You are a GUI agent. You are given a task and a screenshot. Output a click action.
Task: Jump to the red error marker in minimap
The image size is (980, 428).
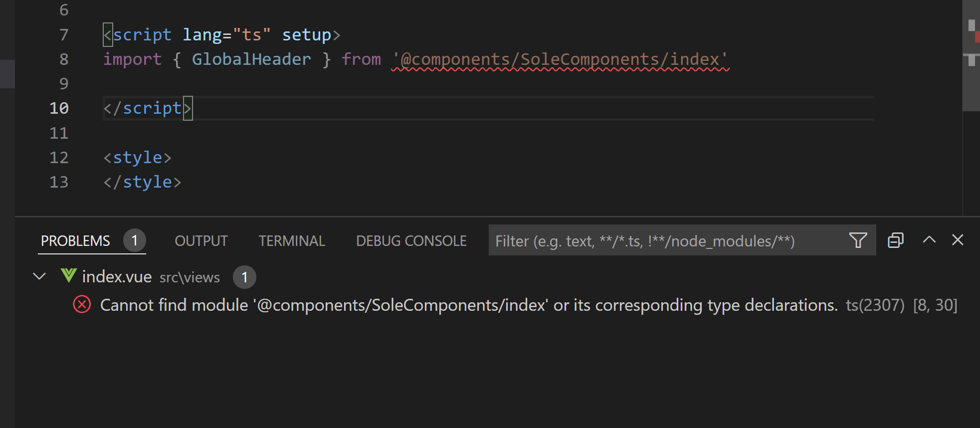point(978,36)
